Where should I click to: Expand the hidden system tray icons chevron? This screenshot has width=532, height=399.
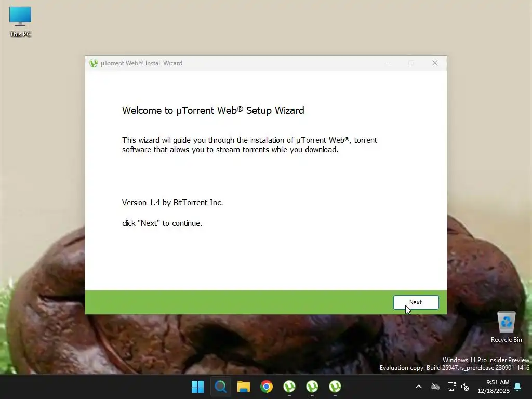[419, 387]
